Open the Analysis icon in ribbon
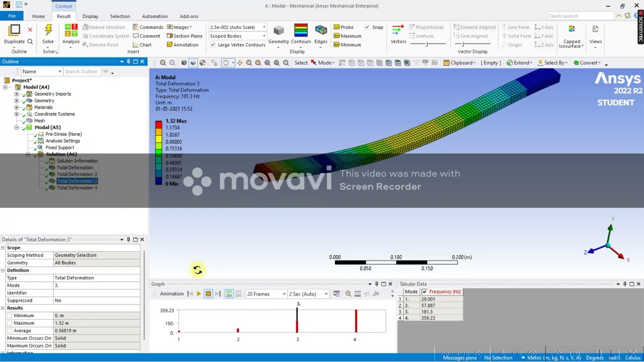 tap(71, 30)
